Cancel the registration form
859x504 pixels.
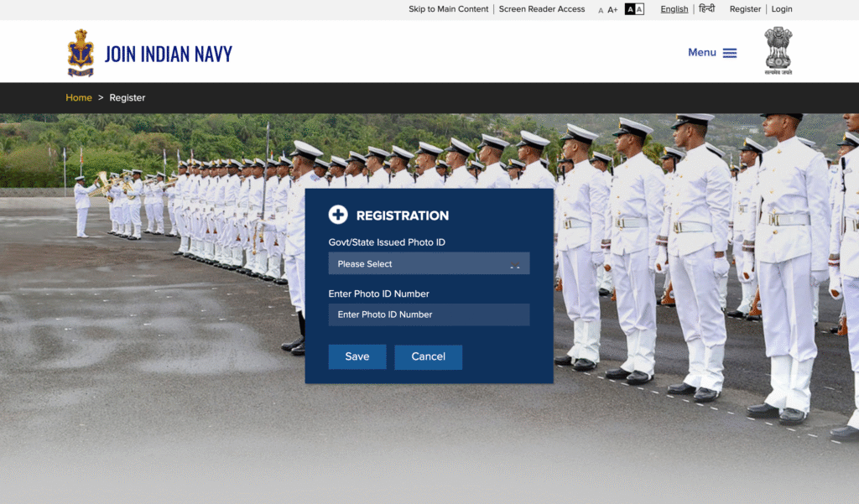pyautogui.click(x=428, y=356)
